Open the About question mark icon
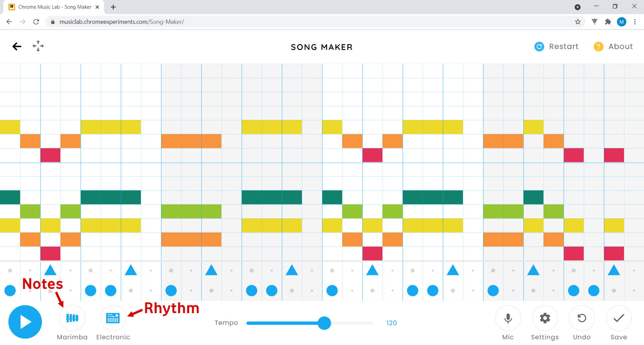This screenshot has width=644, height=345. pos(598,47)
